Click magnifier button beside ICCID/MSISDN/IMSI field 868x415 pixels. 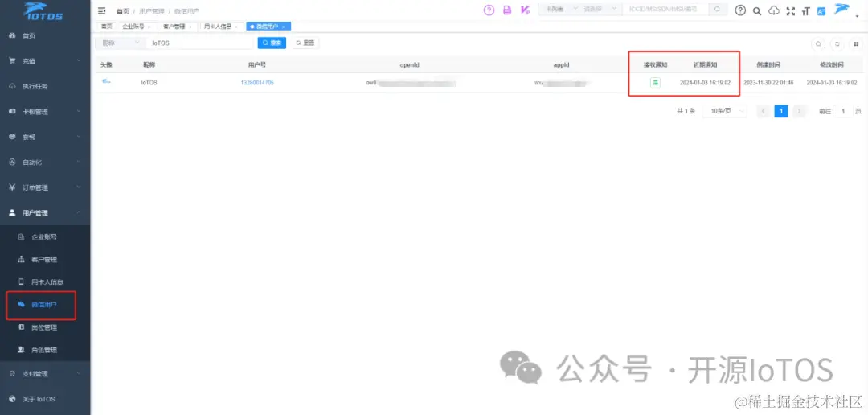point(718,10)
